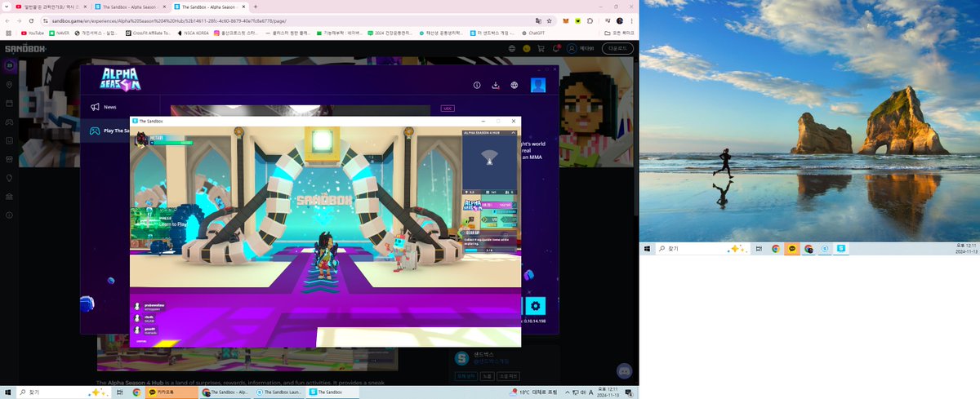Image resolution: width=980 pixels, height=399 pixels.
Task: Open the info icon in Alpha Season launcher
Action: pyautogui.click(x=477, y=85)
